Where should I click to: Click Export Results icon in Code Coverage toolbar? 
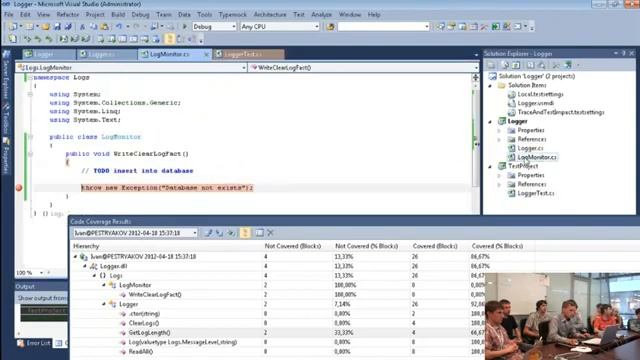pyautogui.click(x=209, y=233)
